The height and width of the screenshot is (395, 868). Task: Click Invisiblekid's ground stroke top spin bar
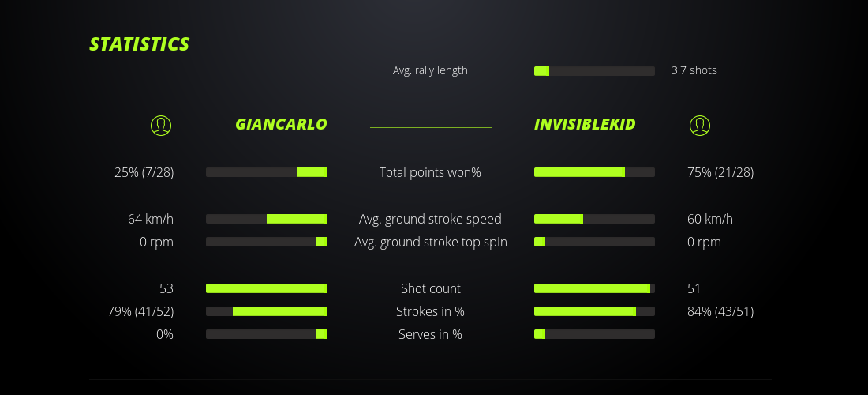pos(594,242)
